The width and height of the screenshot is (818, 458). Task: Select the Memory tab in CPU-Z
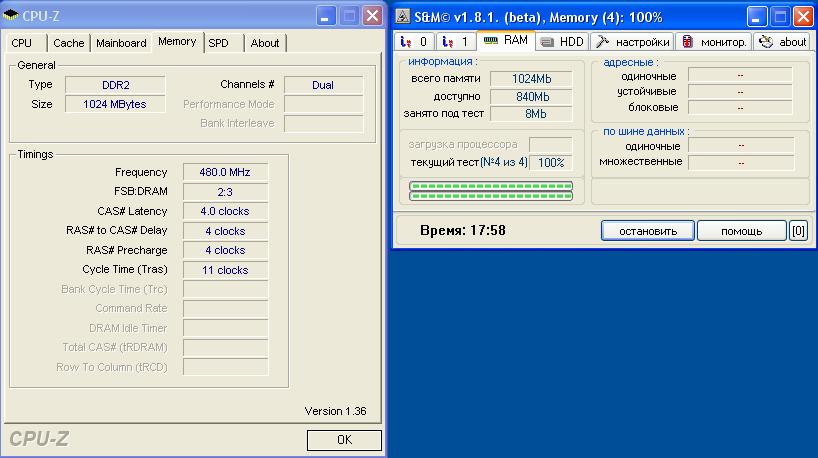pos(177,42)
